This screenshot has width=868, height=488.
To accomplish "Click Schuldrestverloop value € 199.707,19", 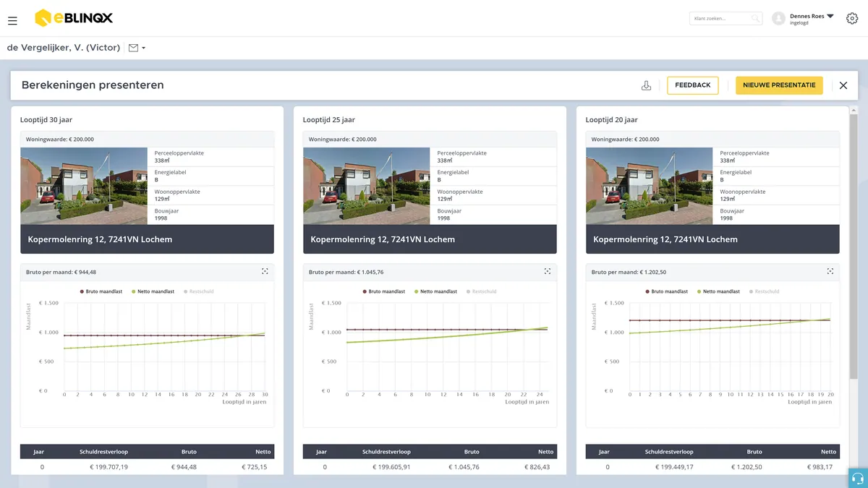I will tap(108, 467).
